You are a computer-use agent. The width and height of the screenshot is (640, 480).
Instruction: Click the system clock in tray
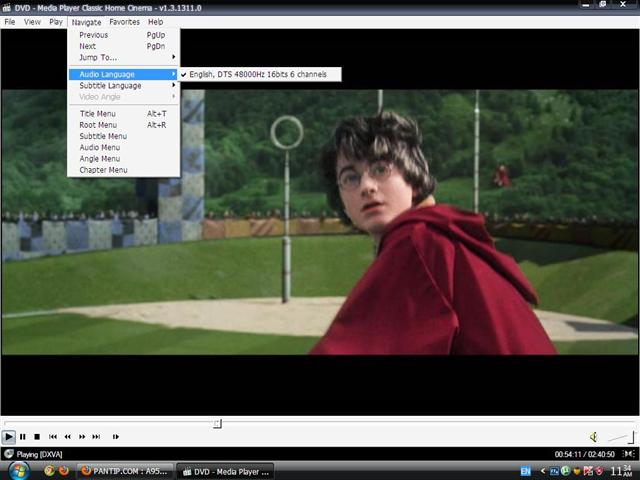pos(623,471)
